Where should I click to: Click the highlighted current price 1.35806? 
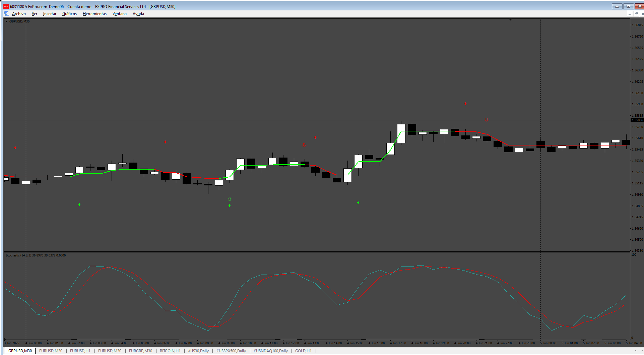point(637,120)
